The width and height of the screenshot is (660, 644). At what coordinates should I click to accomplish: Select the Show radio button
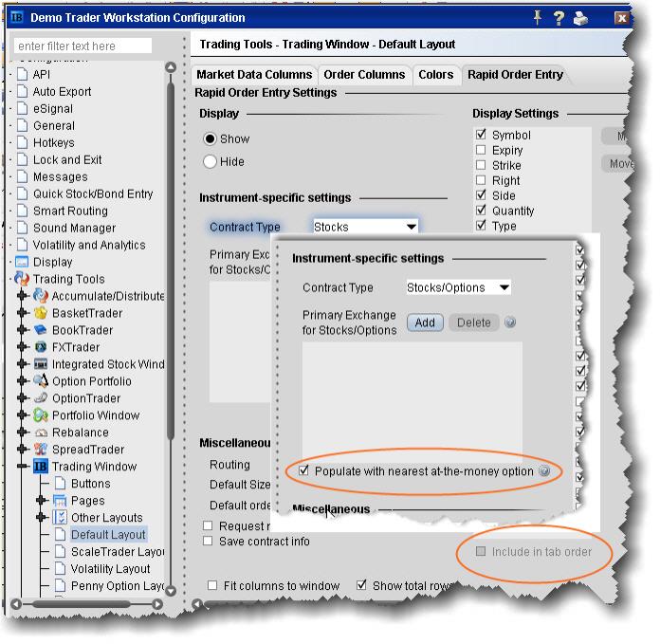click(x=210, y=138)
